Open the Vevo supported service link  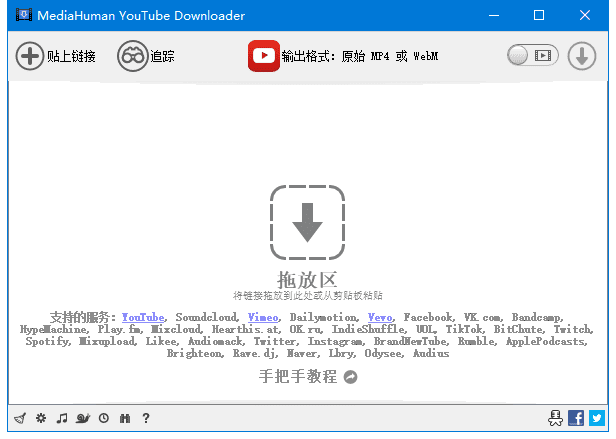click(380, 317)
